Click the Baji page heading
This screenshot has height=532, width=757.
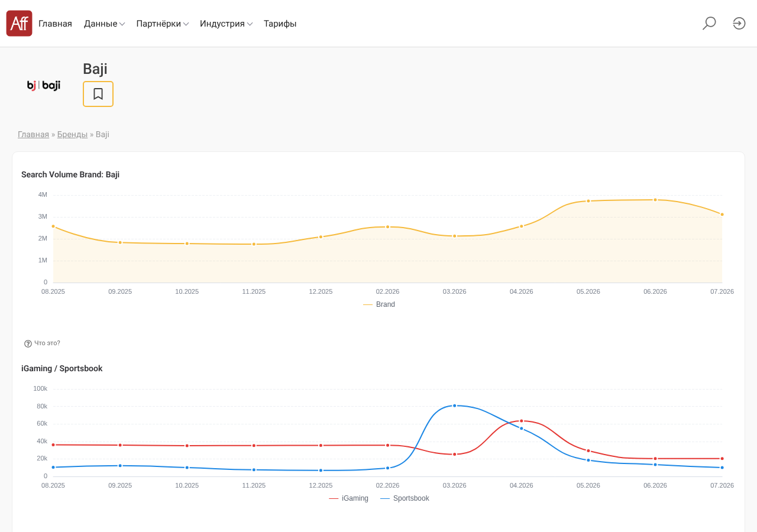pos(95,69)
